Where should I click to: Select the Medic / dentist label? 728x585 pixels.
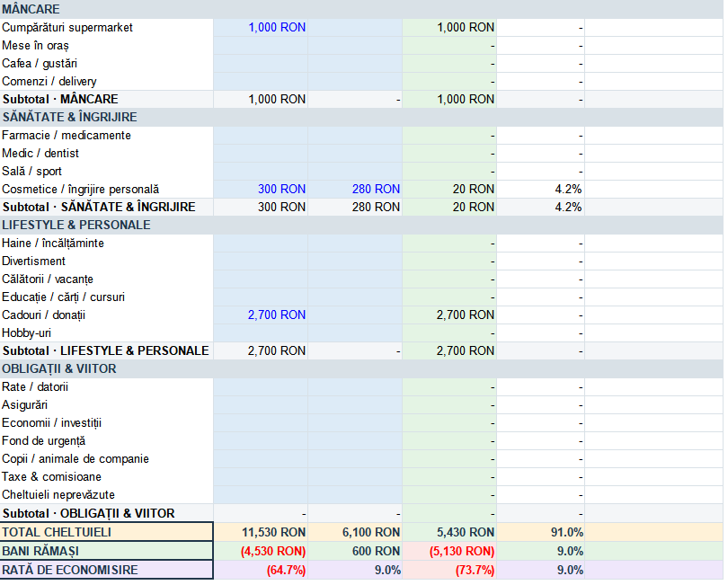click(x=40, y=153)
